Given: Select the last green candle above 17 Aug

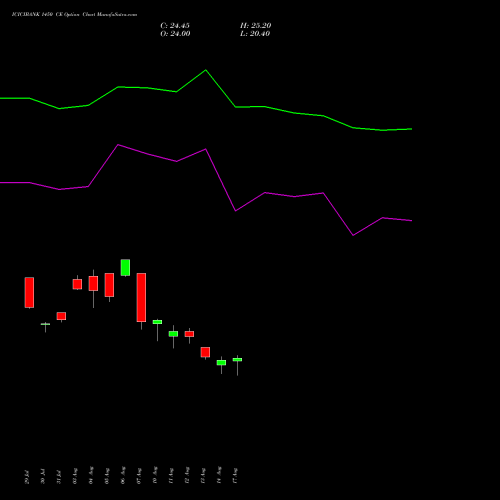Looking at the screenshot, I should click(237, 360).
